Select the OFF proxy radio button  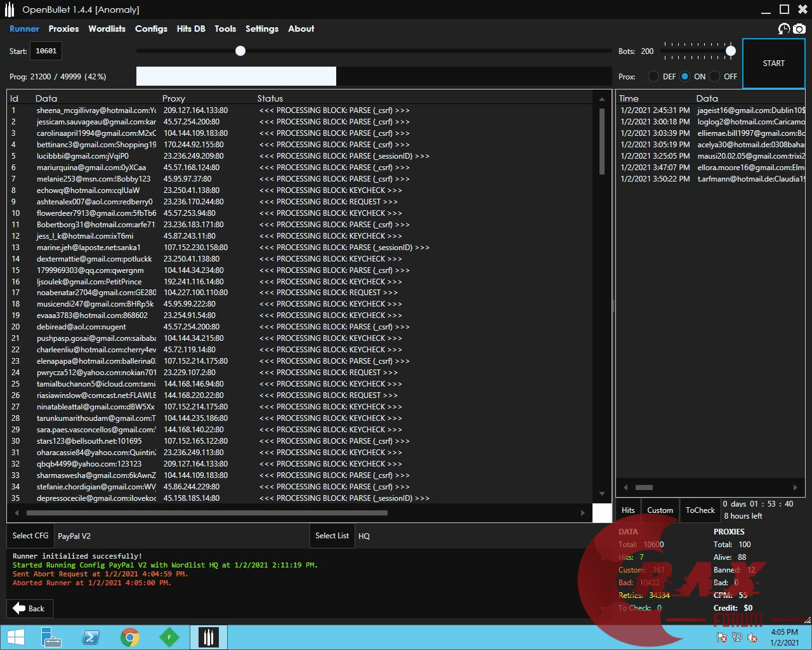(715, 76)
